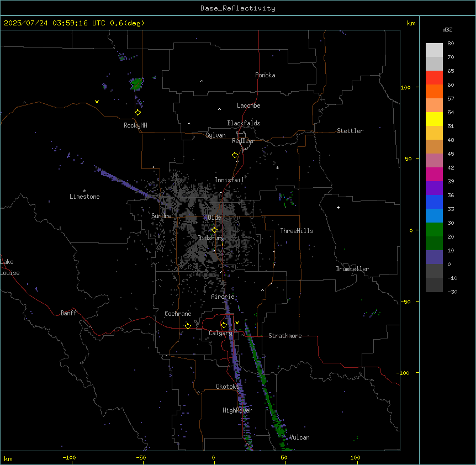Viewport: 476px width, 465px height.
Task: Click the Strathmore label
Action: 285,336
